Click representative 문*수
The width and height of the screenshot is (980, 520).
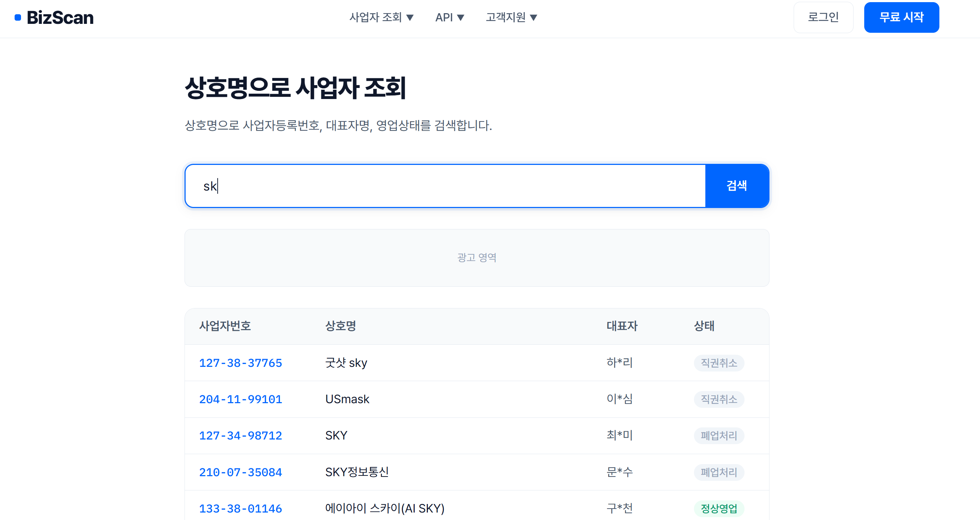[x=619, y=472]
